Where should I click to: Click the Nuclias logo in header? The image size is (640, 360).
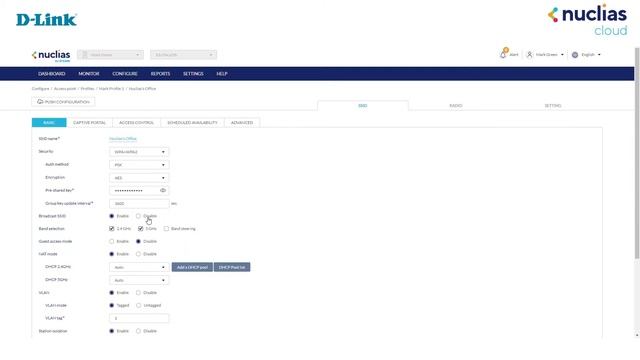pos(51,55)
